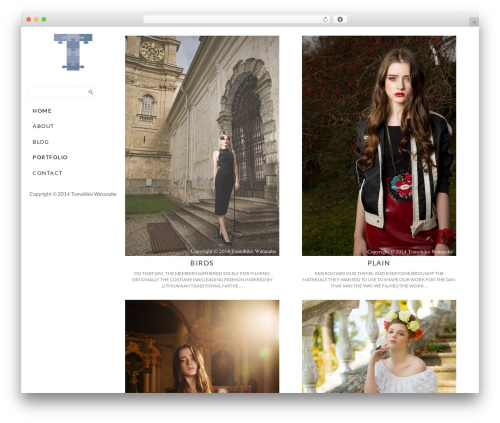
Task: Open the Blog menu item
Action: (x=41, y=142)
